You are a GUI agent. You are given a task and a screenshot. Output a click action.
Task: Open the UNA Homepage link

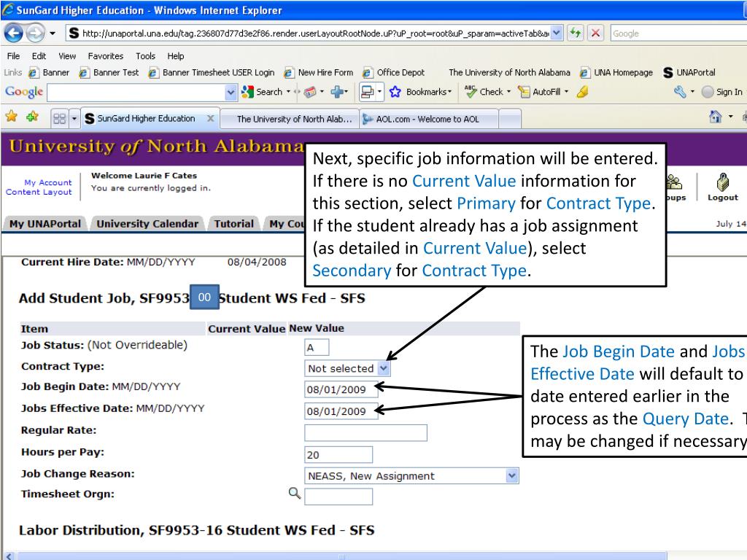tap(616, 72)
